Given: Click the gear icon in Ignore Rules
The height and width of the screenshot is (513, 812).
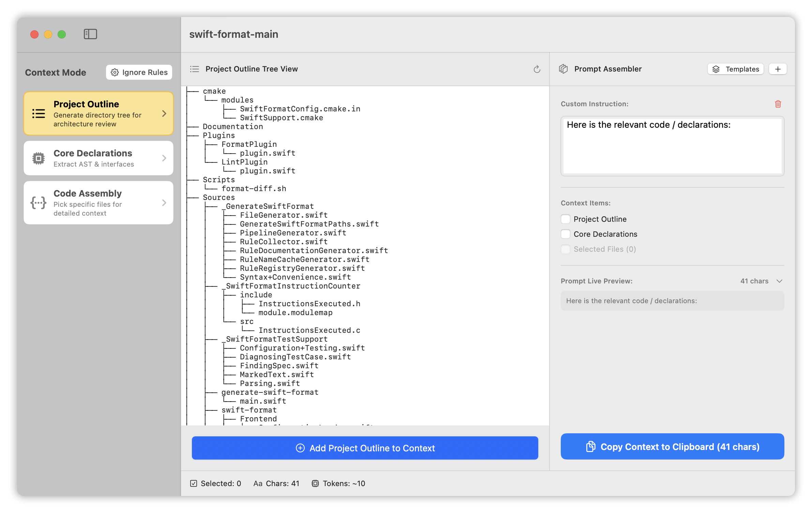Looking at the screenshot, I should pos(115,72).
